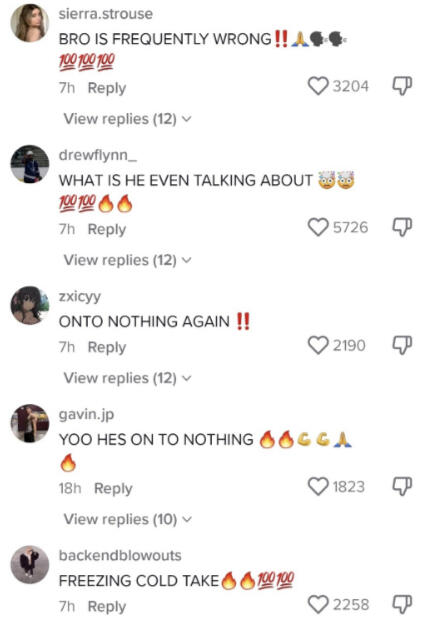Expand the 12 replies under zxicyy's comment
Screen dimensions: 421x625
coord(128,378)
